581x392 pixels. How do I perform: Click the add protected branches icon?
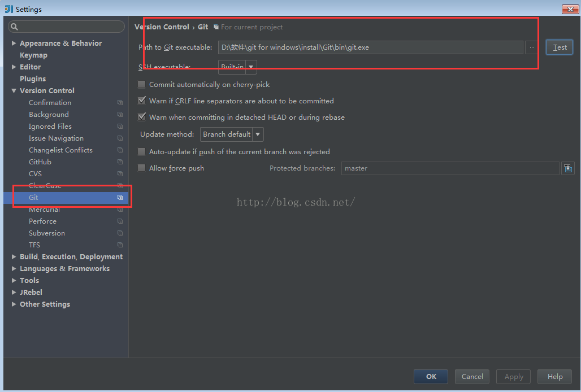click(x=567, y=168)
